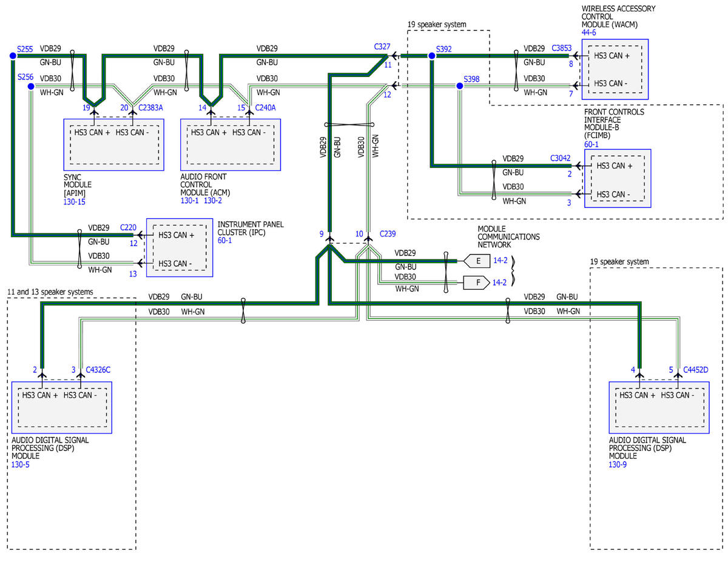728x562 pixels.
Task: Click the S392 splice point dot
Action: click(431, 56)
